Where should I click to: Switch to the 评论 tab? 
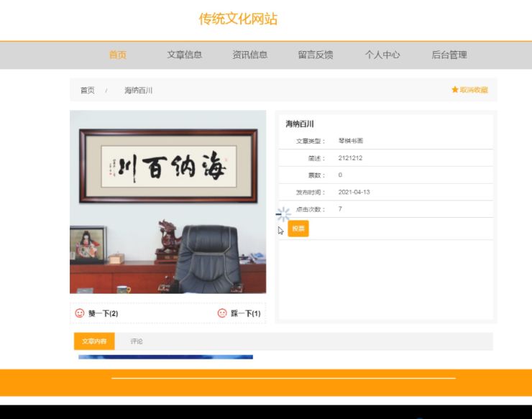pos(137,341)
